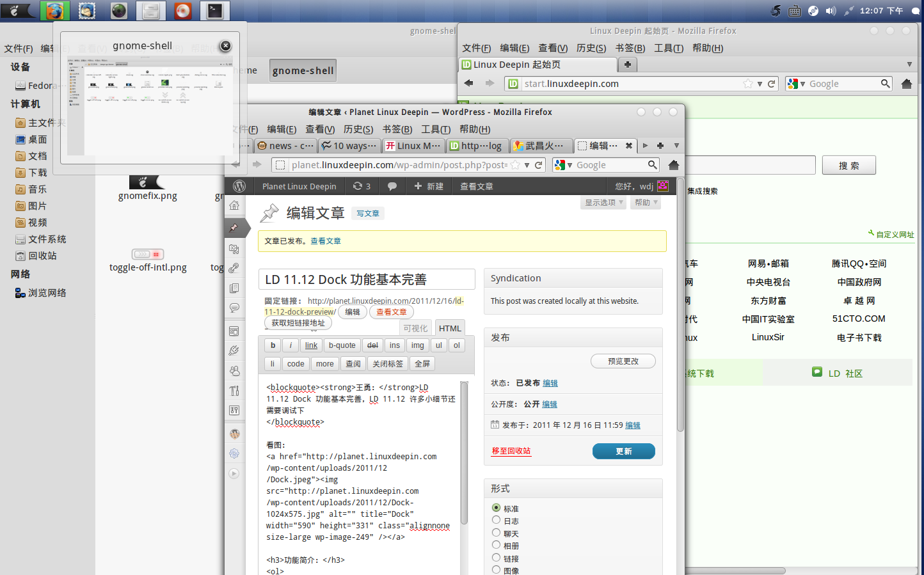Image resolution: width=924 pixels, height=575 pixels.
Task: Switch to the HTML editor tab
Action: (x=450, y=328)
